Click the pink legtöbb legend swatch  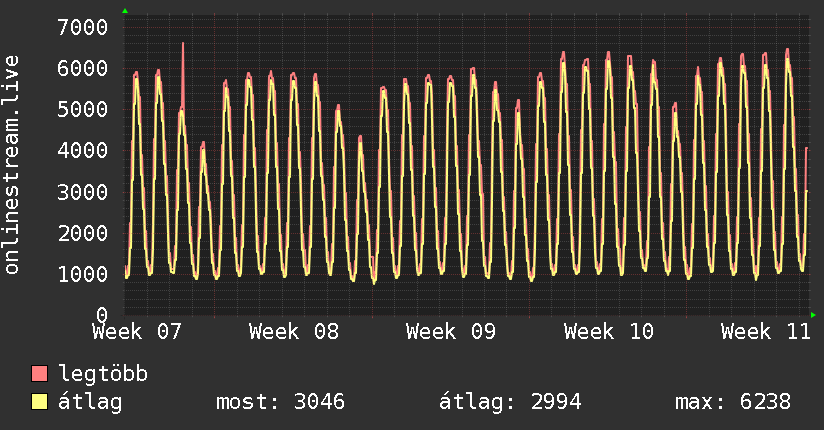(x=39, y=373)
